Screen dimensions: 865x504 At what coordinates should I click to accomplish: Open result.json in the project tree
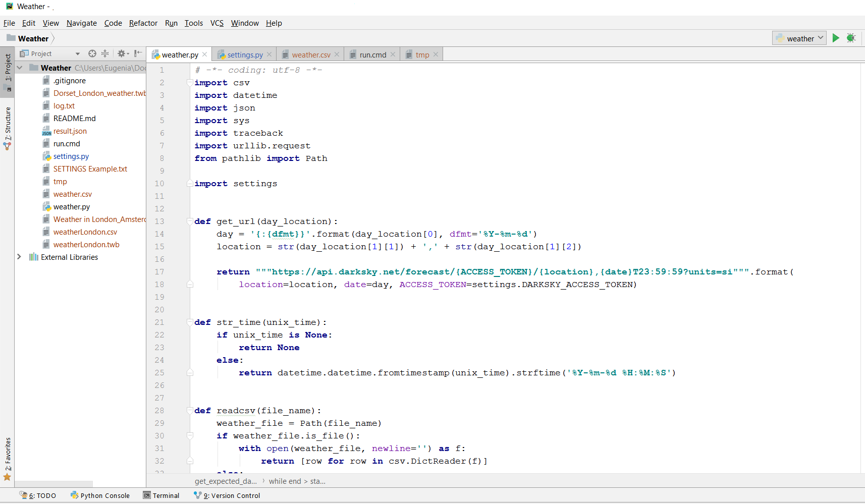[x=70, y=131]
